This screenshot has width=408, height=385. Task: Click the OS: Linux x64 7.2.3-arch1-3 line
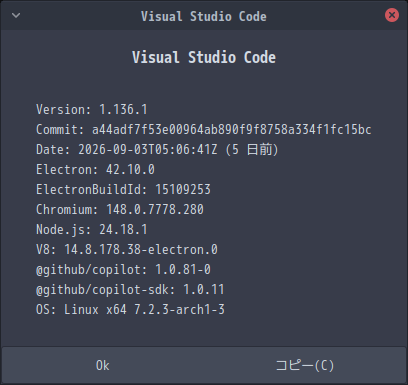[130, 310]
